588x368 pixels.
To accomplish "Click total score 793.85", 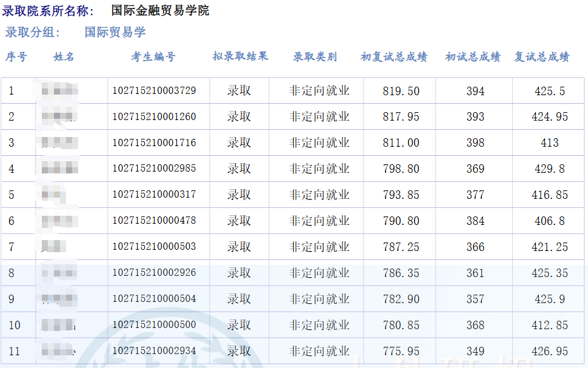I will click(x=401, y=195).
